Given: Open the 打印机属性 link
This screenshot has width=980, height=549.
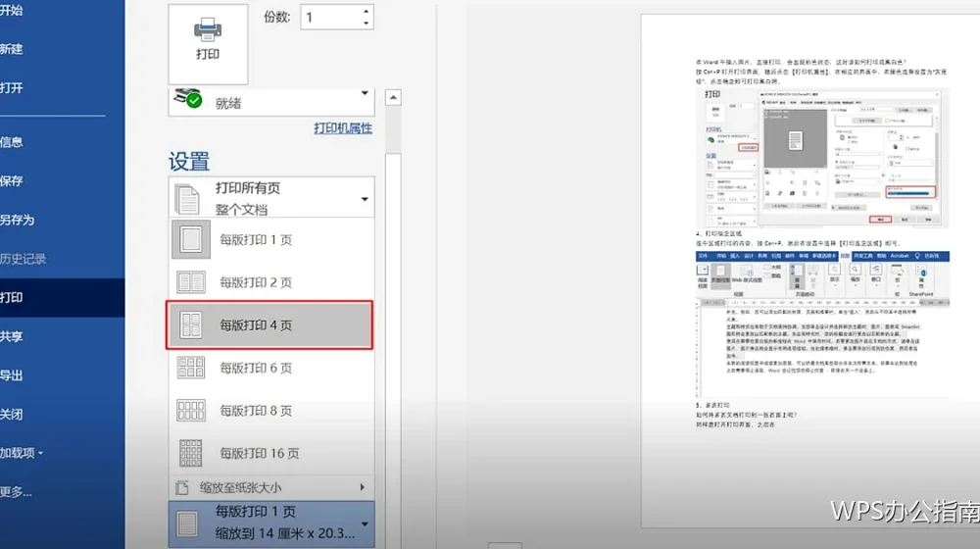Looking at the screenshot, I should coord(343,128).
